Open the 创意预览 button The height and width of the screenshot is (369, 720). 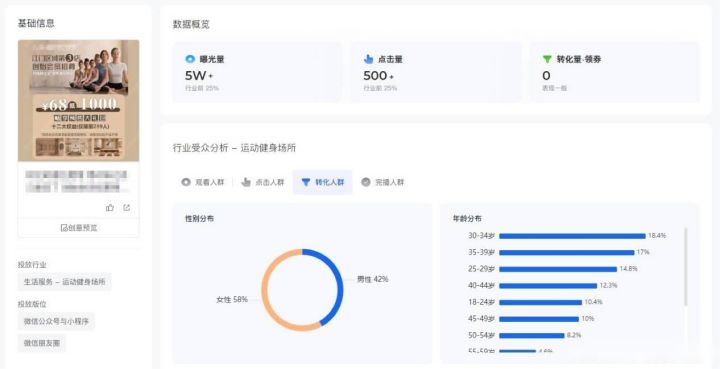pyautogui.click(x=79, y=228)
